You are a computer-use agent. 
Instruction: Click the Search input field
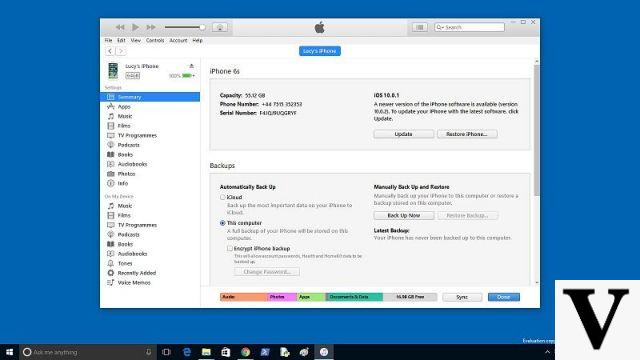click(x=469, y=27)
